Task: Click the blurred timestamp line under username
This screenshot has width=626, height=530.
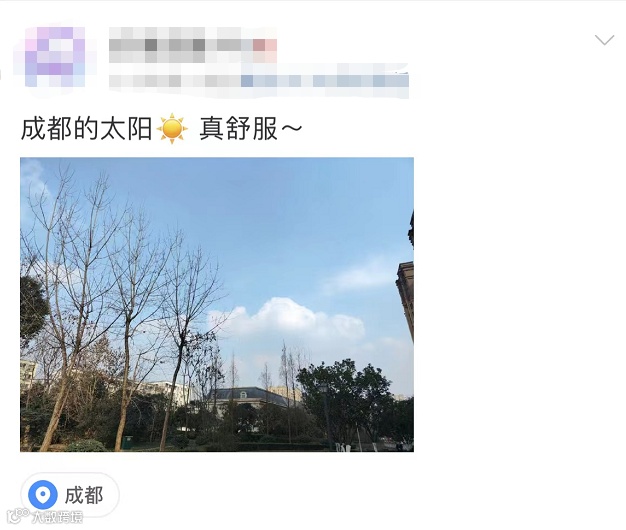Action: coord(175,81)
